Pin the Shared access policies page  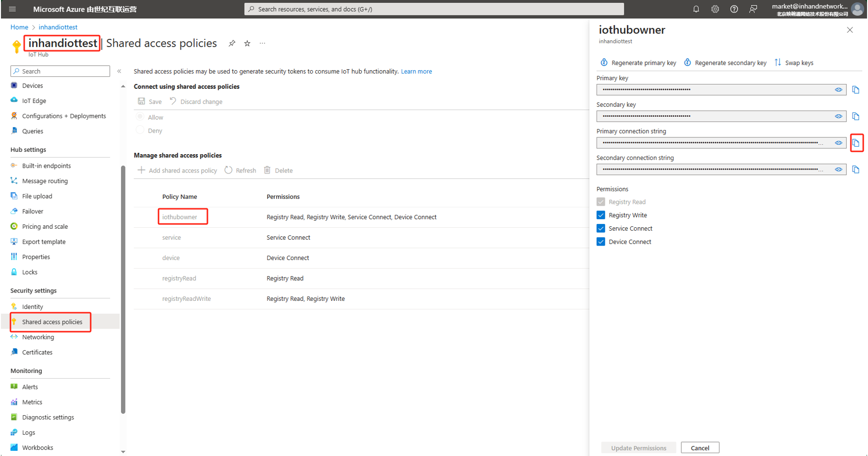(x=232, y=43)
